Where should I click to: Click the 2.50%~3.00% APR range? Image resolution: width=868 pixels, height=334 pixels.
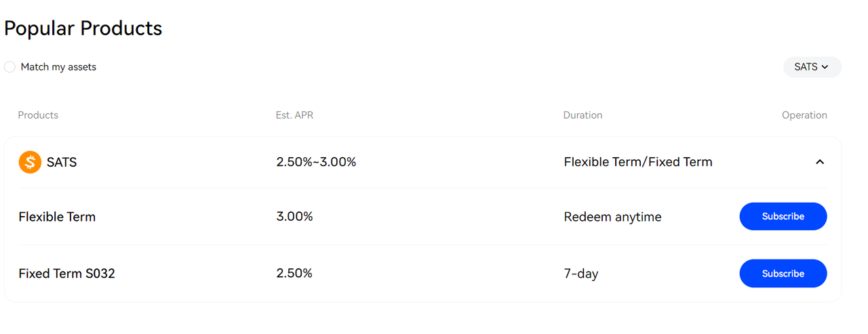316,162
